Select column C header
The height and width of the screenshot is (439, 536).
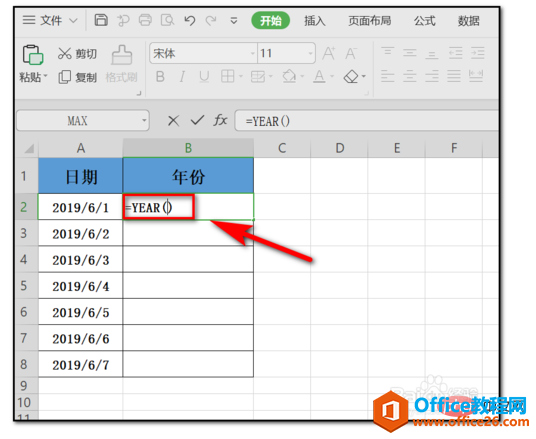pos(282,148)
